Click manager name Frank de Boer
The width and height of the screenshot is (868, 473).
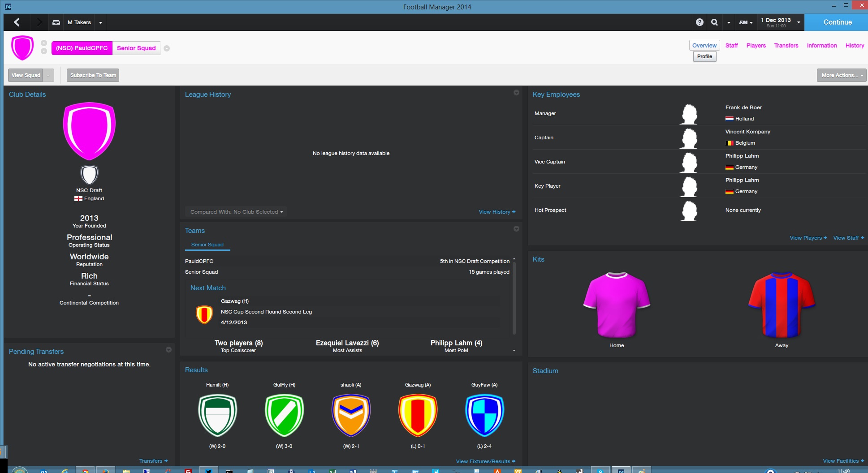743,107
